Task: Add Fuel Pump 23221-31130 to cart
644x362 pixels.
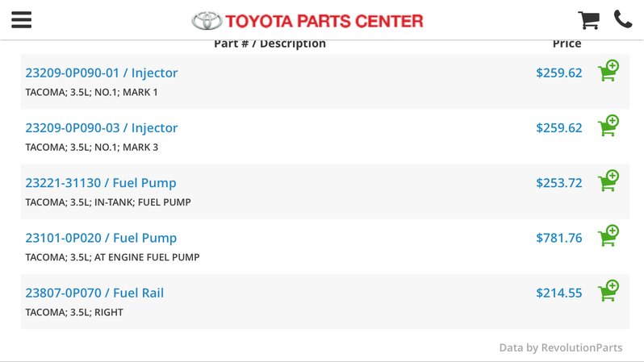Action: [608, 181]
